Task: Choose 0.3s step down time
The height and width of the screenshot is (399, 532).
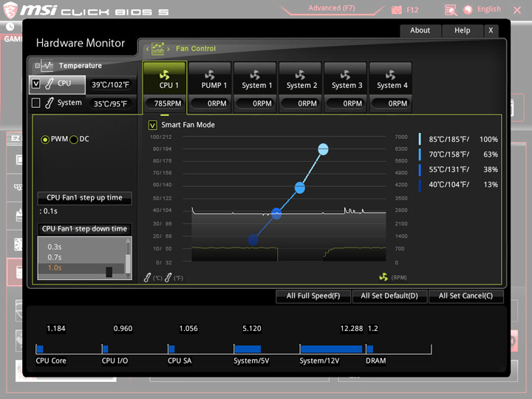Action: (x=55, y=247)
